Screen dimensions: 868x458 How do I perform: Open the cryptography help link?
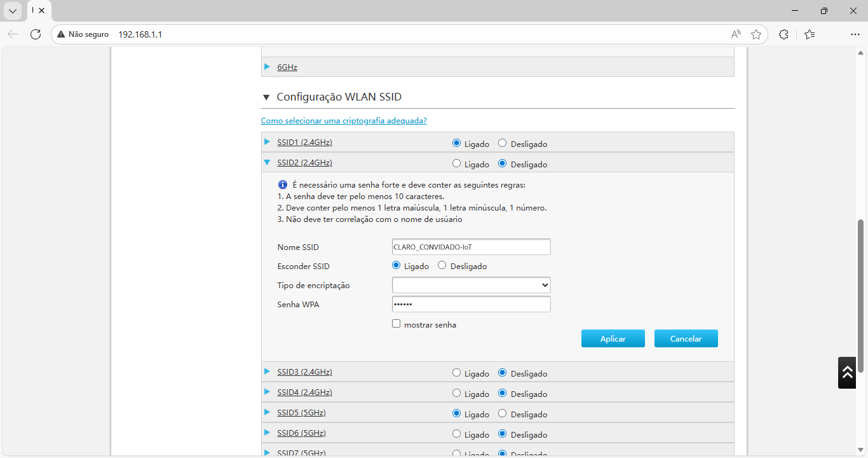click(x=344, y=121)
